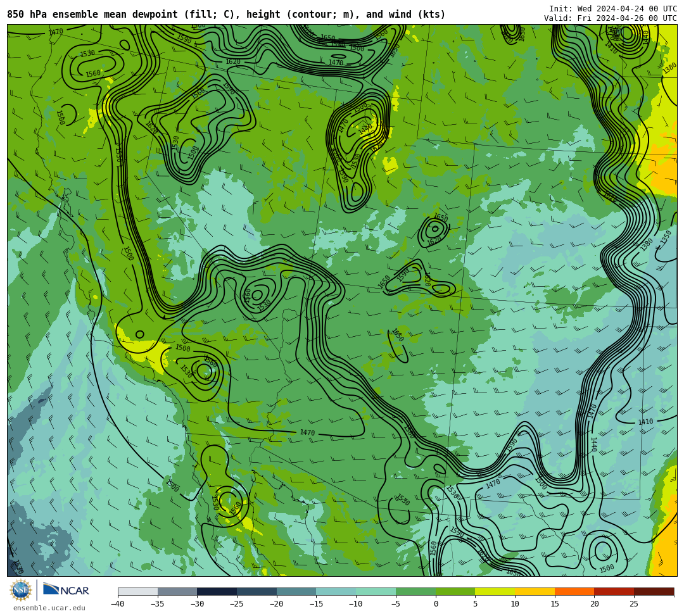Image resolution: width=684 pixels, height=616 pixels.
Task: Click the Valid: Fri 2024-04-26 00 UTC text
Action: point(611,18)
